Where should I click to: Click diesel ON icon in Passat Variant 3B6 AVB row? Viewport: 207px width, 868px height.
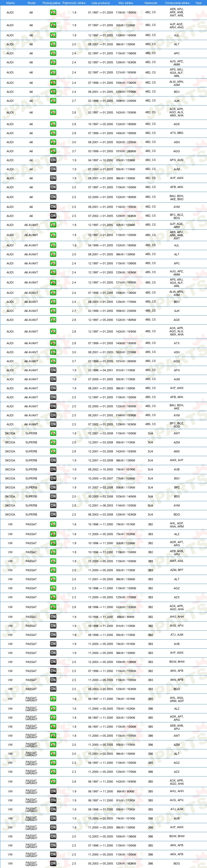(x=53, y=818)
